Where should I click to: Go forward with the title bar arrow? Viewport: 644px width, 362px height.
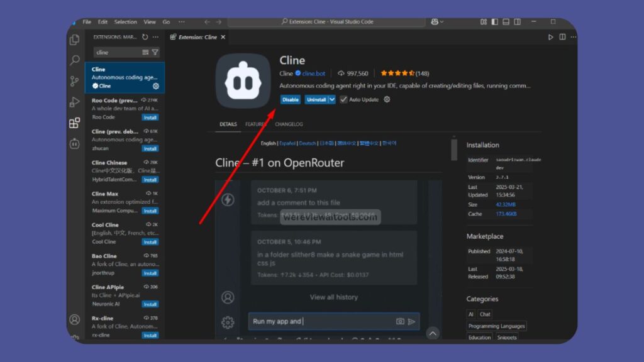point(218,22)
